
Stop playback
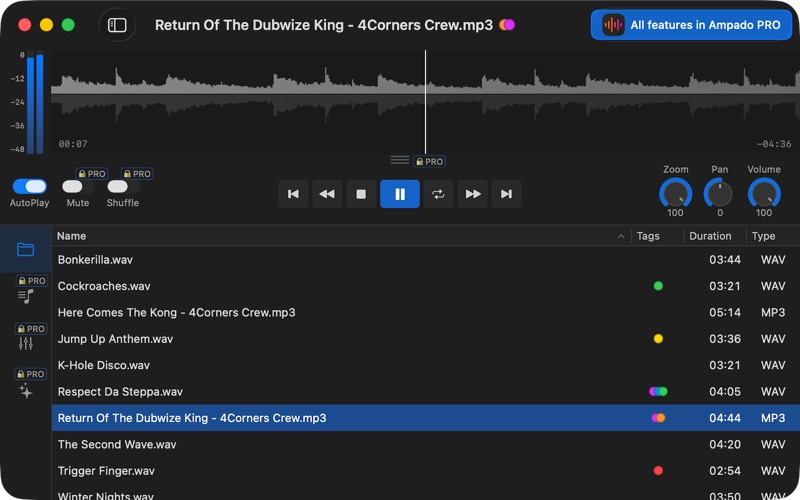(x=361, y=194)
